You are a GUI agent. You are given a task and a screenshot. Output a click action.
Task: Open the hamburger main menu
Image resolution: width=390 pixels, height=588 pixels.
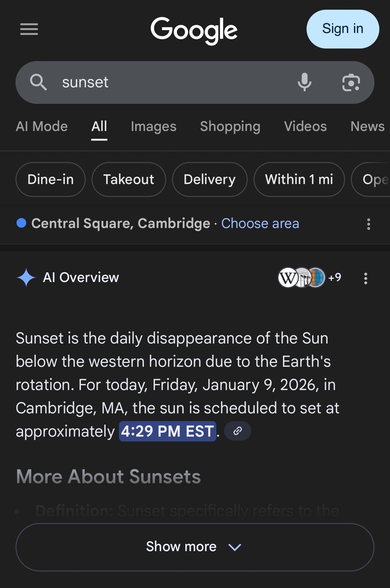[29, 29]
